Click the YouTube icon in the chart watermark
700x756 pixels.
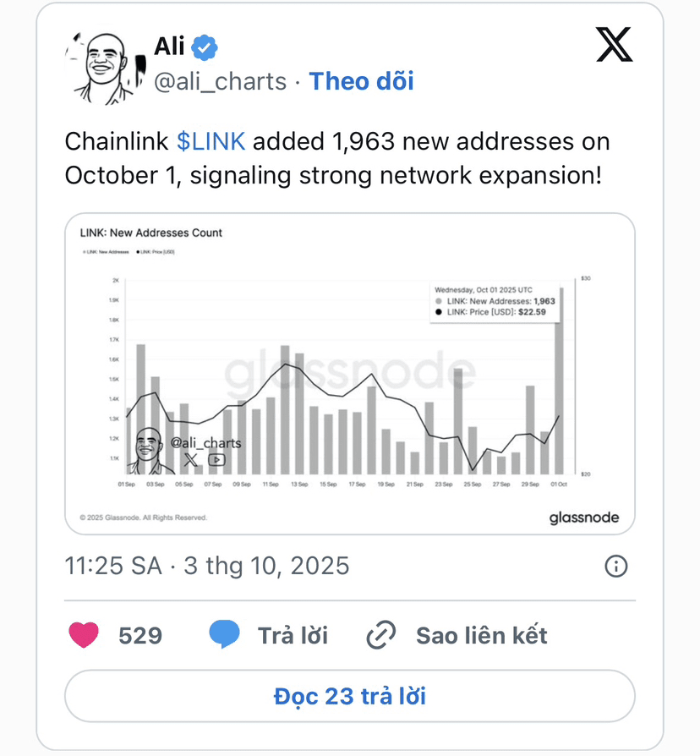tap(216, 459)
